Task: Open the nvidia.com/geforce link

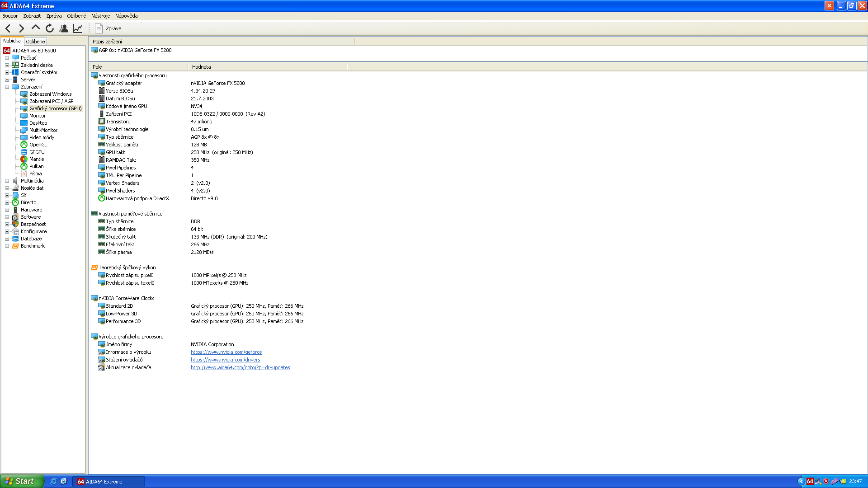Action: coord(226,352)
